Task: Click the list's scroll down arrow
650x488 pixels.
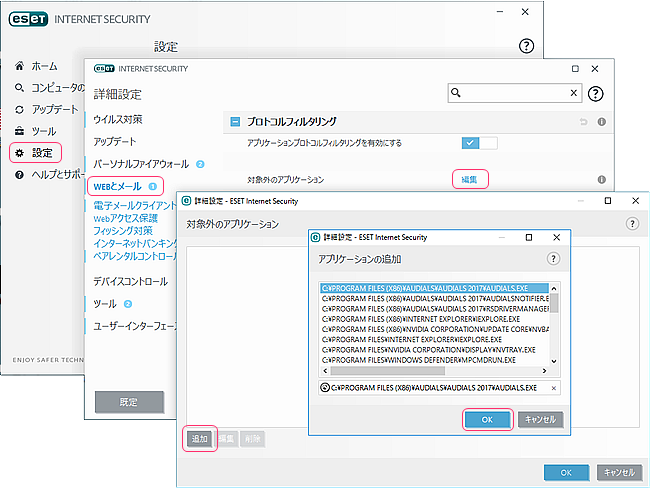Action: click(554, 361)
